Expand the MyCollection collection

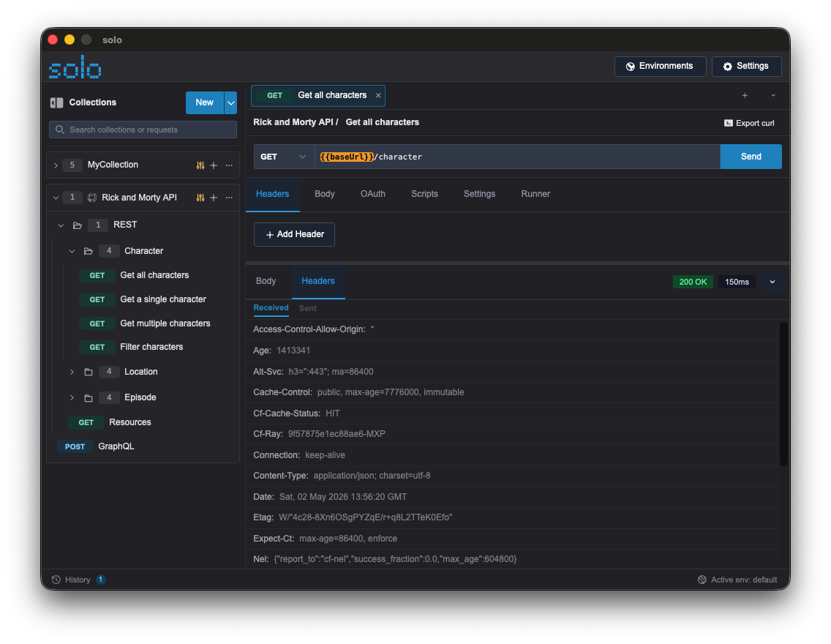click(x=56, y=165)
